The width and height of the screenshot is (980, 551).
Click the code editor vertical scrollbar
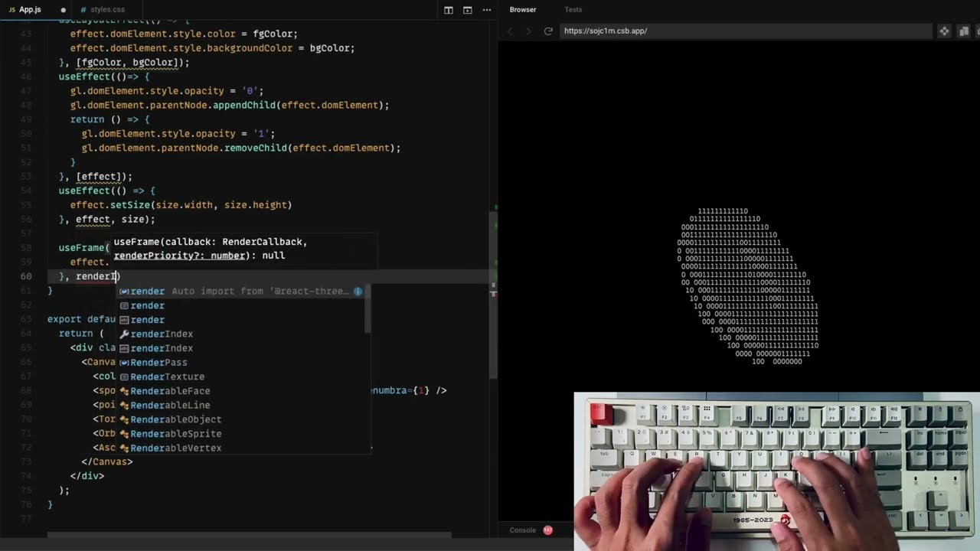(x=493, y=295)
